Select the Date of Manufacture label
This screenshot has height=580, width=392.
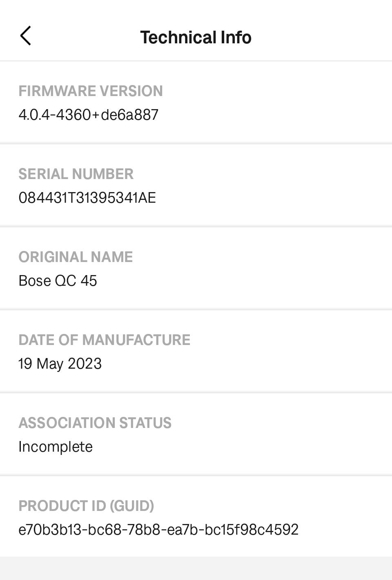pyautogui.click(x=104, y=340)
